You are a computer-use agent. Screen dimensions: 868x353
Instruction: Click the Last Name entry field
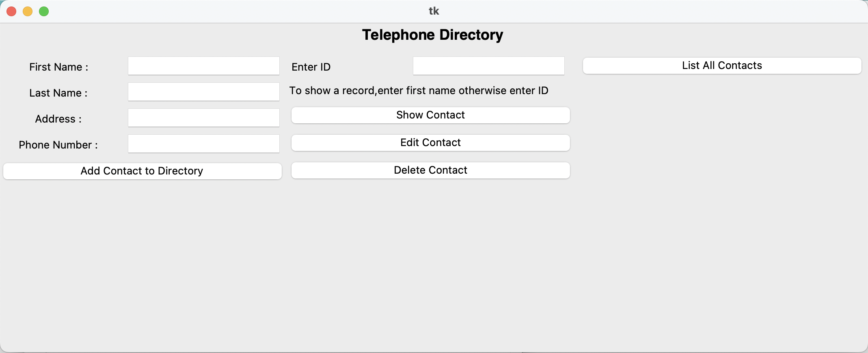[203, 92]
